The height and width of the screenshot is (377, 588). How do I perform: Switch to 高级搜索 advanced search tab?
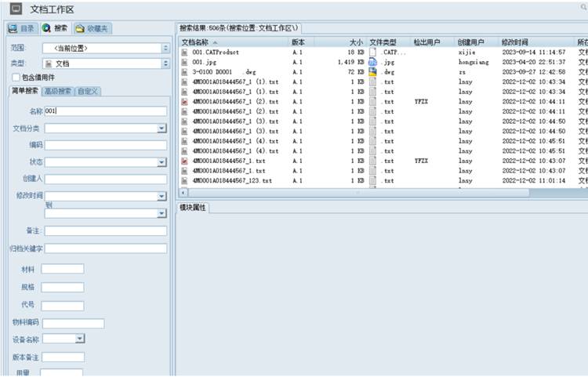click(x=58, y=92)
